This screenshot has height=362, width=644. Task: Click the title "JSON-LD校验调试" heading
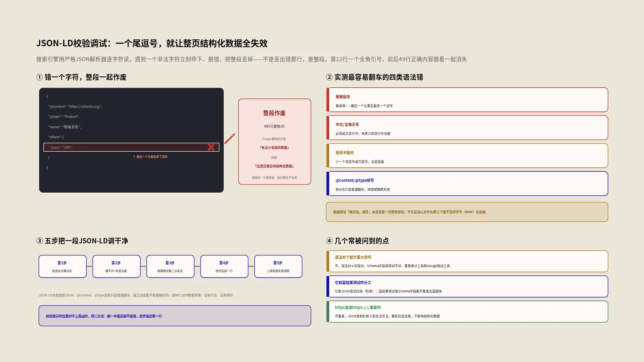[152, 43]
